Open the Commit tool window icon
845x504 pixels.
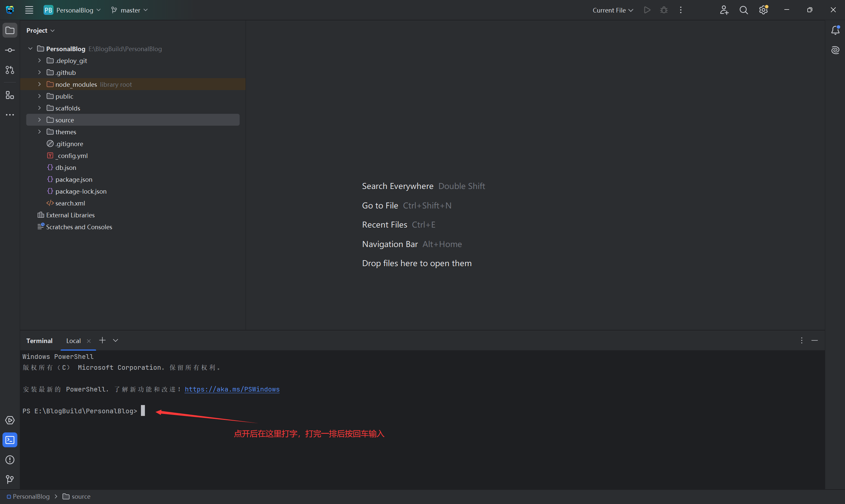[x=10, y=50]
